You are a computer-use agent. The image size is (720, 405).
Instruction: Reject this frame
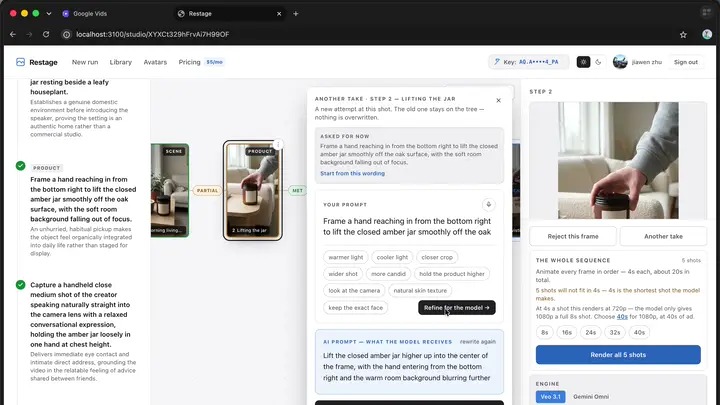pyautogui.click(x=573, y=236)
